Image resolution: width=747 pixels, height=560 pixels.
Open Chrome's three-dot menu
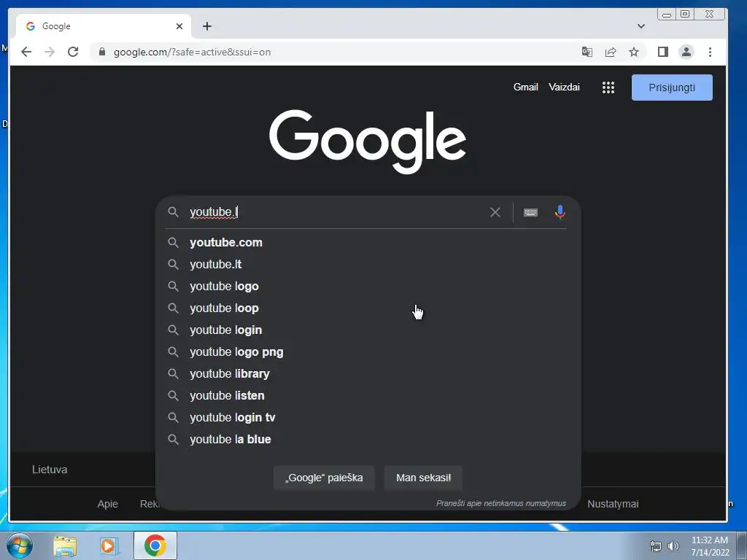coord(710,52)
